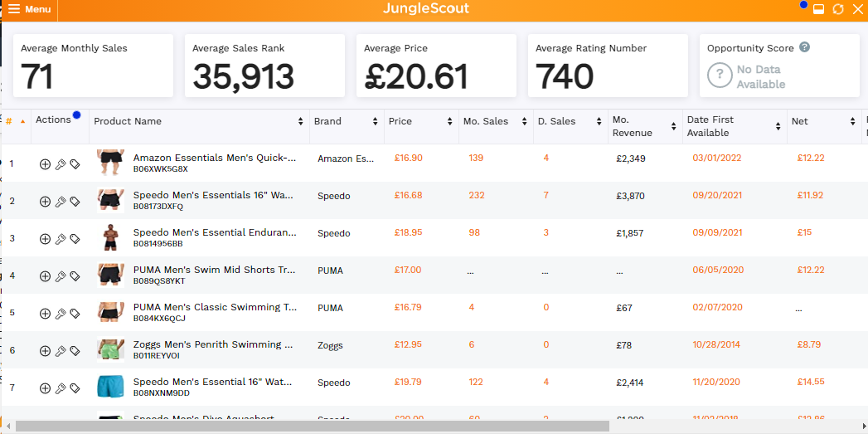The image size is (868, 434).
Task: Click net value £8.79
Action: coord(809,344)
